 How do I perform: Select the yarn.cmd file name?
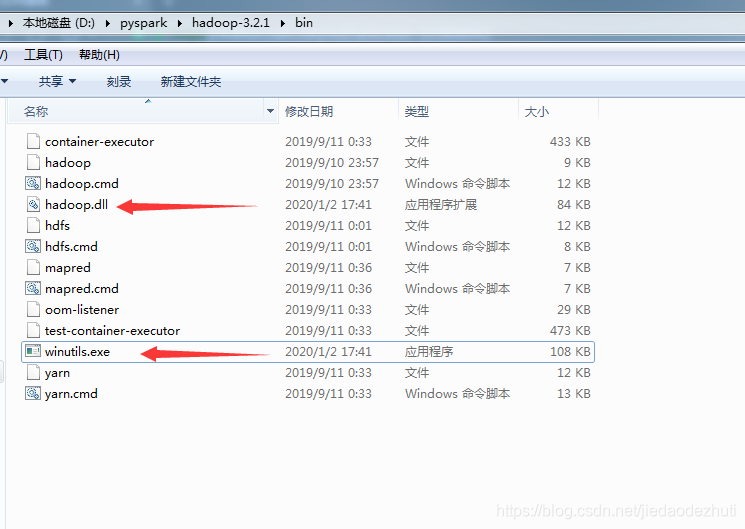71,394
